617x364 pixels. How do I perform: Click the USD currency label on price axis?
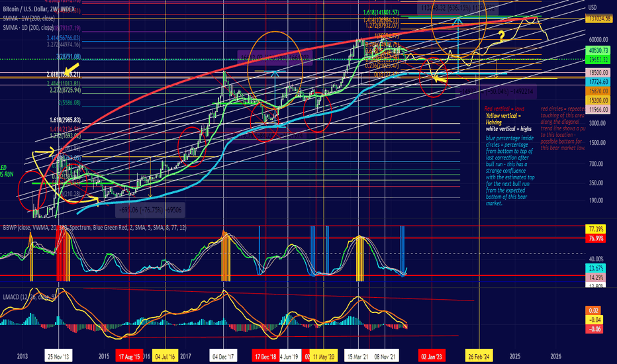coord(593,7)
